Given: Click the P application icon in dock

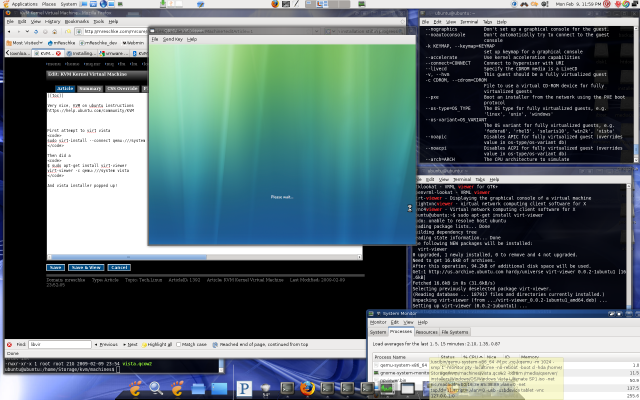Looking at the screenshot, I should point(244,388).
